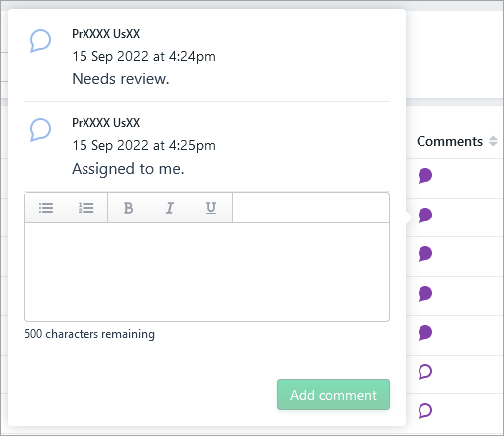The image size is (504, 436).
Task: Click speech bubble icon beside Assigned to me
Action: pos(40,130)
